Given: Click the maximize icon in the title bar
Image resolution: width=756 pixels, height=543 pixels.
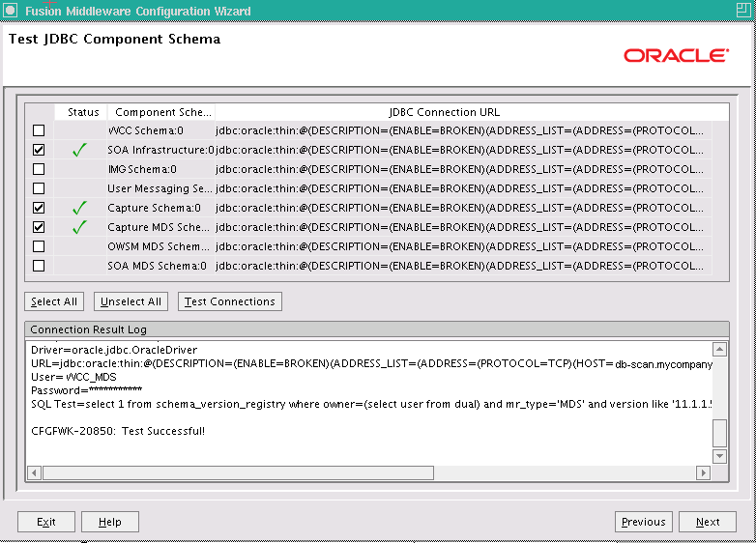Looking at the screenshot, I should click(x=743, y=10).
